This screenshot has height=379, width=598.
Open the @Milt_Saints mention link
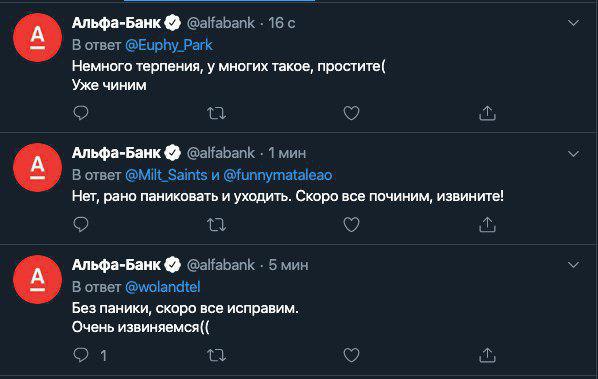(166, 175)
